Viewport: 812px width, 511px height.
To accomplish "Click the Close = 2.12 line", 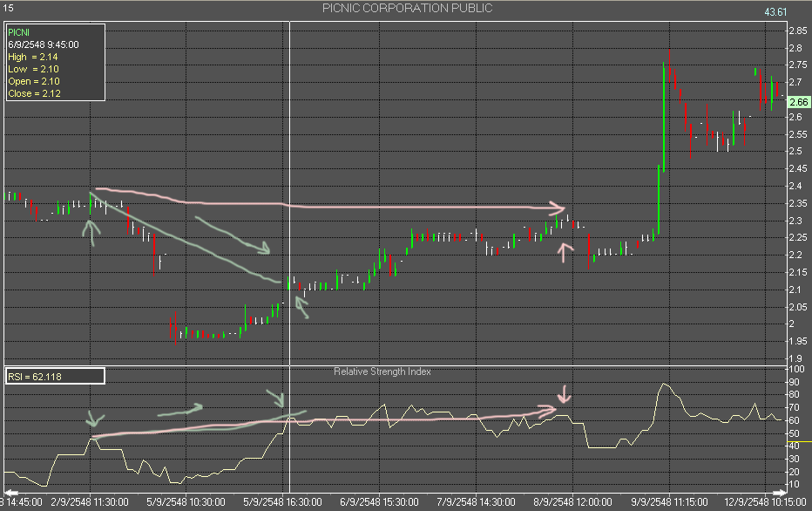I will (34, 94).
